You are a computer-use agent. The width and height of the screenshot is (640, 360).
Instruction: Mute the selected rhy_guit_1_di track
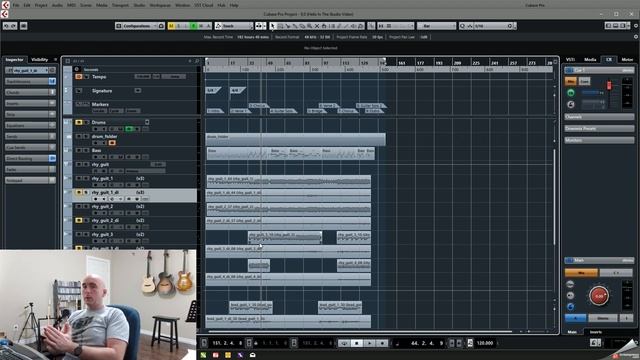click(x=79, y=192)
